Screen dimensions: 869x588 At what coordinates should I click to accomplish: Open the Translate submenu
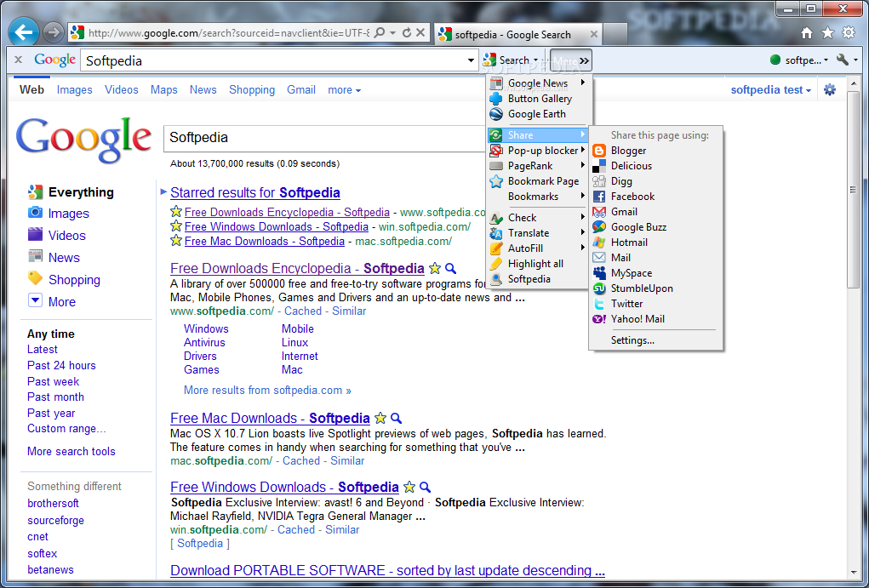coord(536,233)
